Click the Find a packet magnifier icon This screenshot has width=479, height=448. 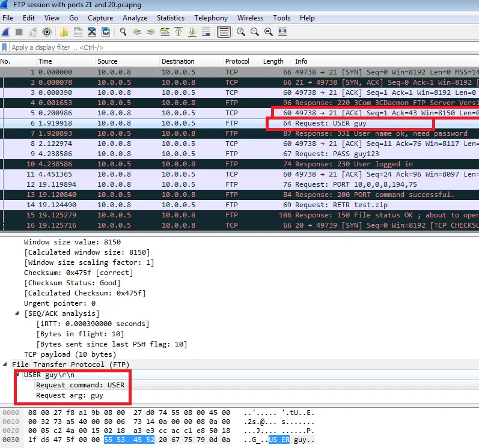click(x=123, y=32)
